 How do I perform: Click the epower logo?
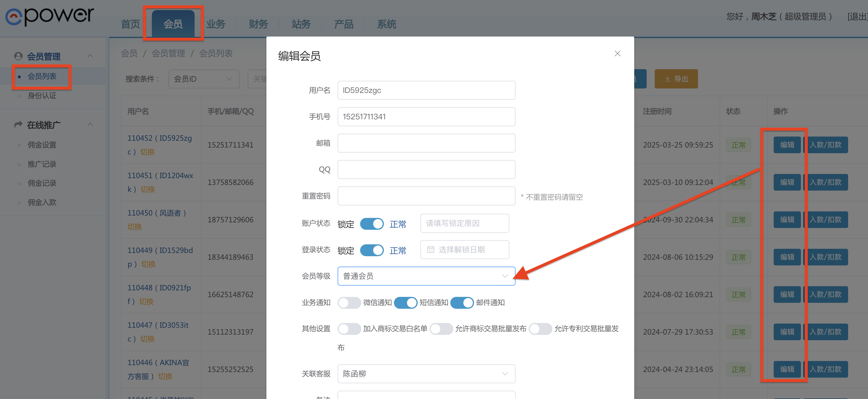pyautogui.click(x=50, y=16)
